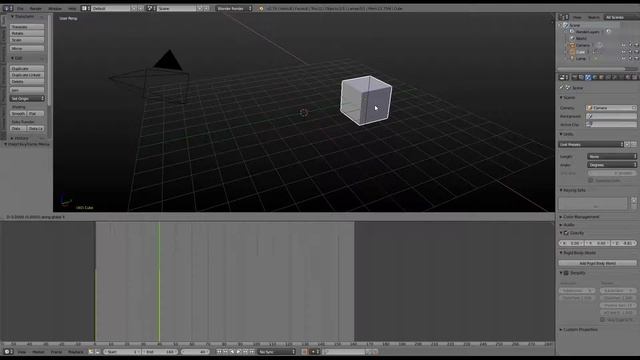Image resolution: width=640 pixels, height=360 pixels.
Task: Click the gravity Z value field
Action: pyautogui.click(x=624, y=243)
